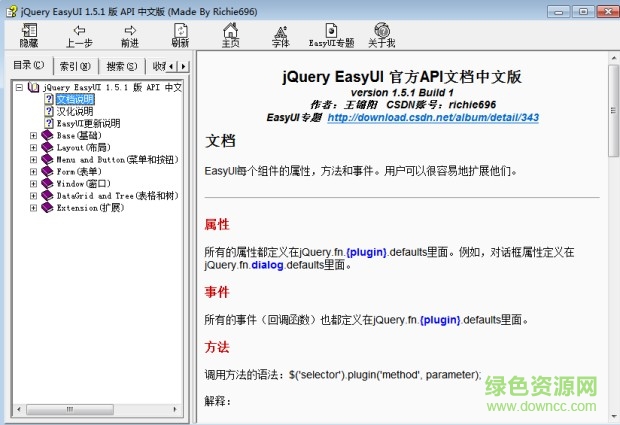Select the EasyUI更新说明 tree item

point(87,123)
